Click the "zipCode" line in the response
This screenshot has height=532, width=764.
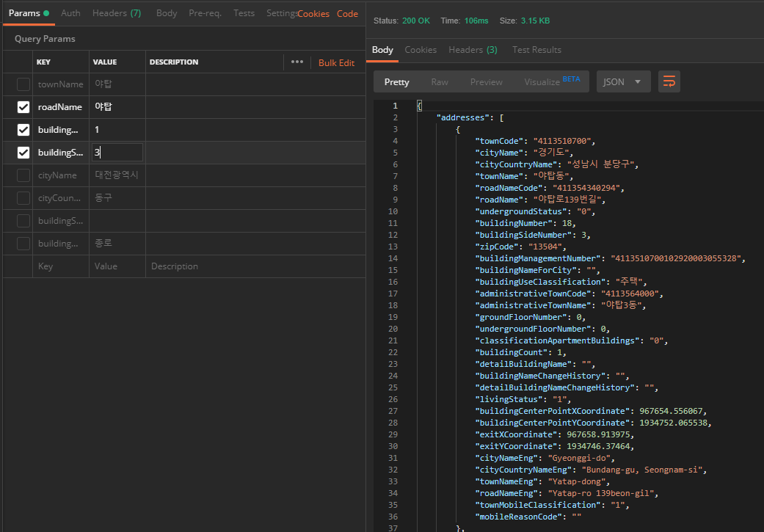(521, 247)
